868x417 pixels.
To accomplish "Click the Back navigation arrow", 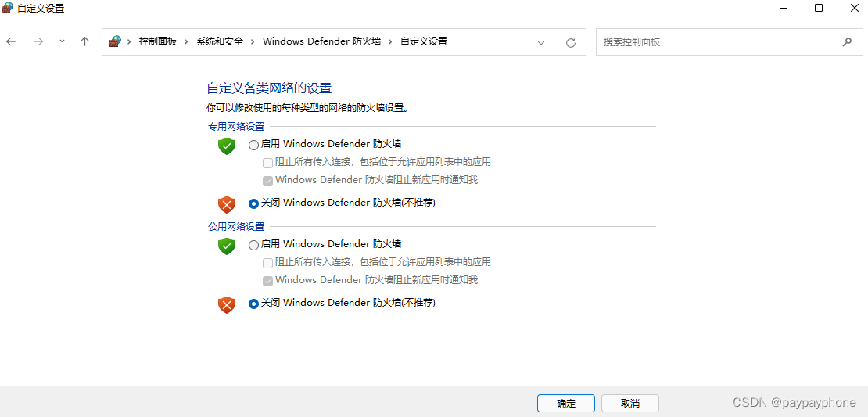I will (11, 41).
